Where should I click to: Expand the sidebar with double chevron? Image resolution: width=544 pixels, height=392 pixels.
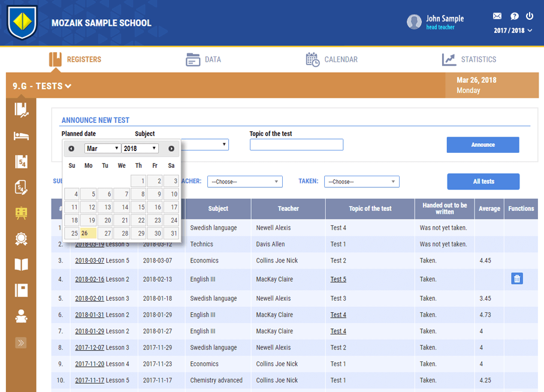[21, 343]
